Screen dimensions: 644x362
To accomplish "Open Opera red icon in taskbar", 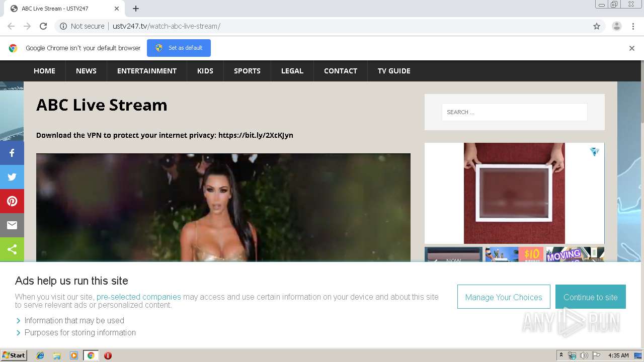I will [108, 355].
